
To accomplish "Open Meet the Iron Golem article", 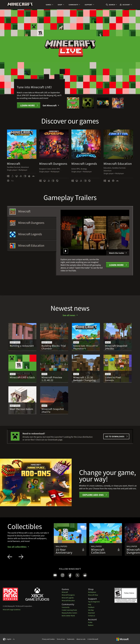I will tap(22, 400).
